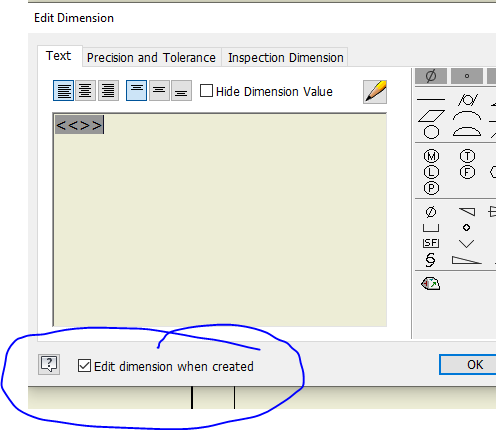496x430 pixels.
Task: Switch to the Text tab
Action: click(59, 56)
